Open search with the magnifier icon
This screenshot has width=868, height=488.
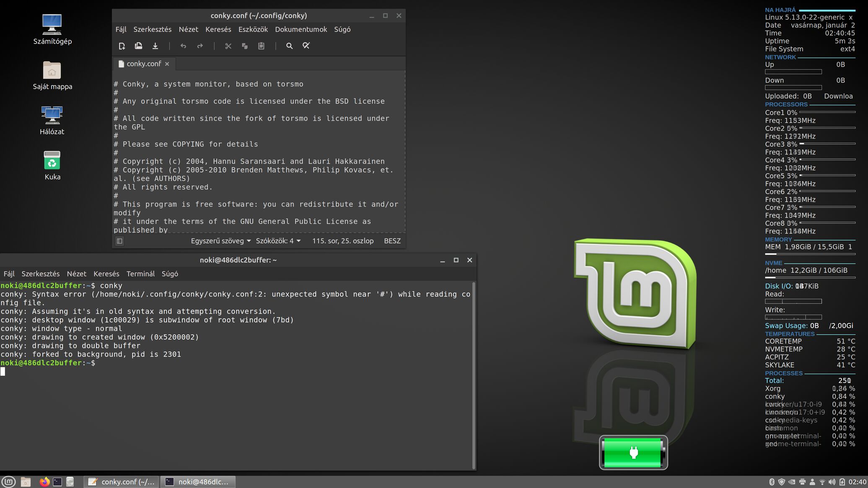(x=289, y=46)
